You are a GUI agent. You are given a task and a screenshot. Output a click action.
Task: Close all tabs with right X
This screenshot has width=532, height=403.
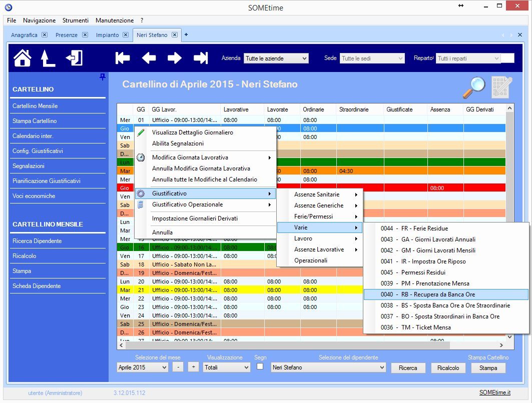tap(520, 35)
